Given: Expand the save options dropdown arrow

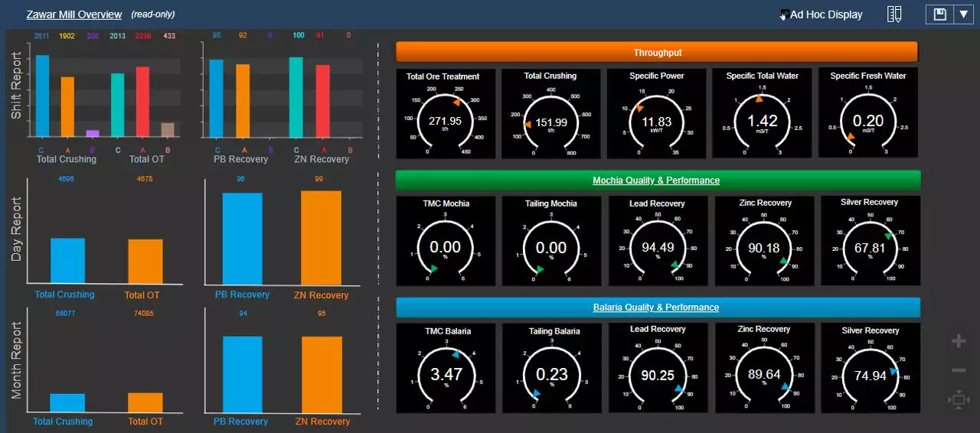Looking at the screenshot, I should tap(963, 15).
